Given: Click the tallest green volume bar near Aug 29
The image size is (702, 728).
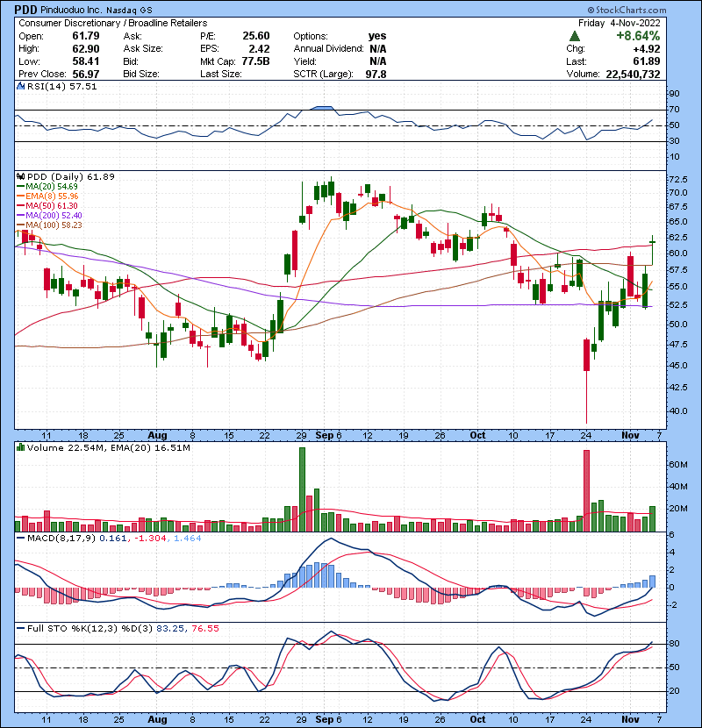Looking at the screenshot, I should (303, 489).
